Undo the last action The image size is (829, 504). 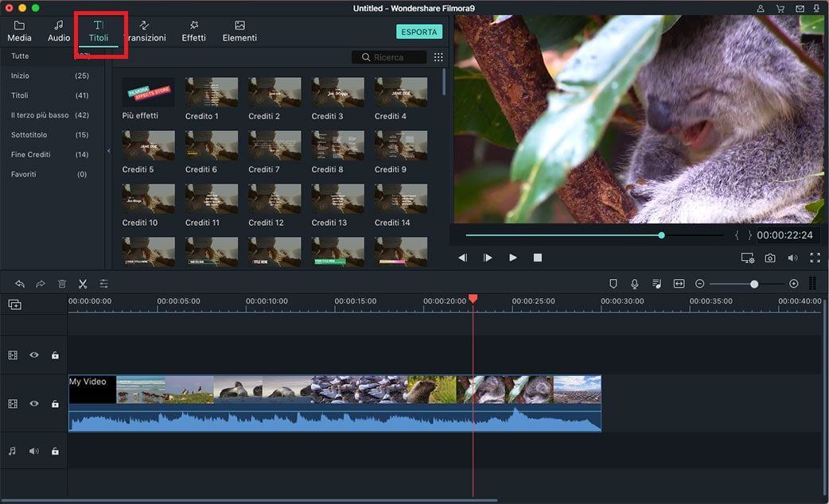point(20,284)
